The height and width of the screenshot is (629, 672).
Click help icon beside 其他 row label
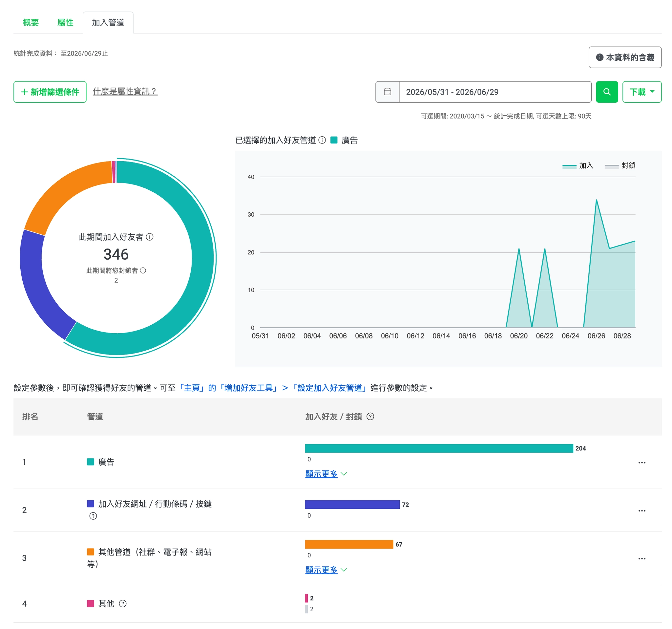(x=123, y=604)
